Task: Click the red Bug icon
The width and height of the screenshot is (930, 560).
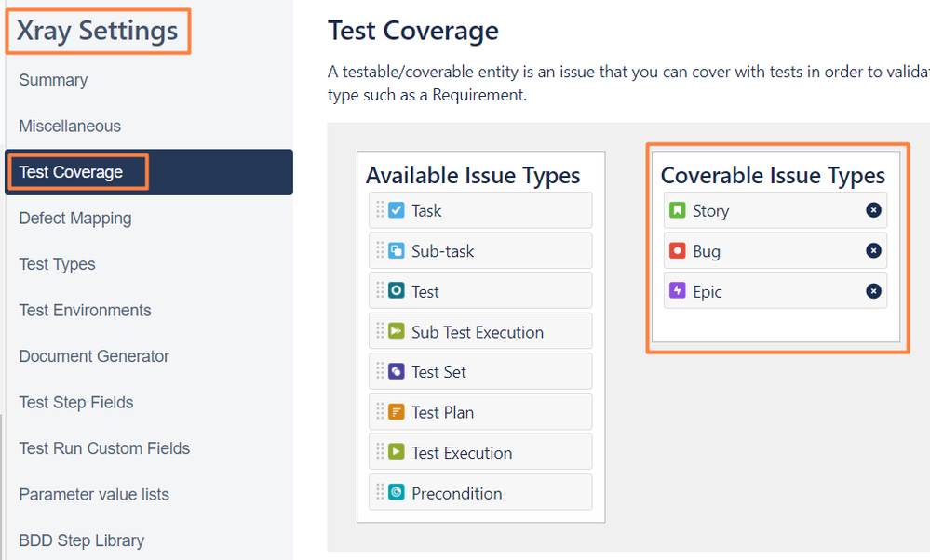Action: 678,250
